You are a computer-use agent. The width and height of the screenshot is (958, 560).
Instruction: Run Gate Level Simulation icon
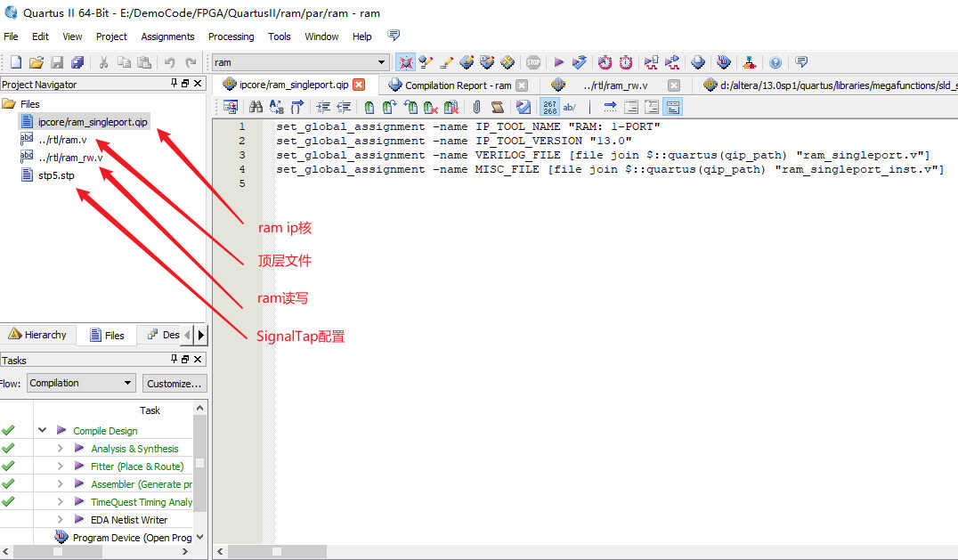[672, 62]
